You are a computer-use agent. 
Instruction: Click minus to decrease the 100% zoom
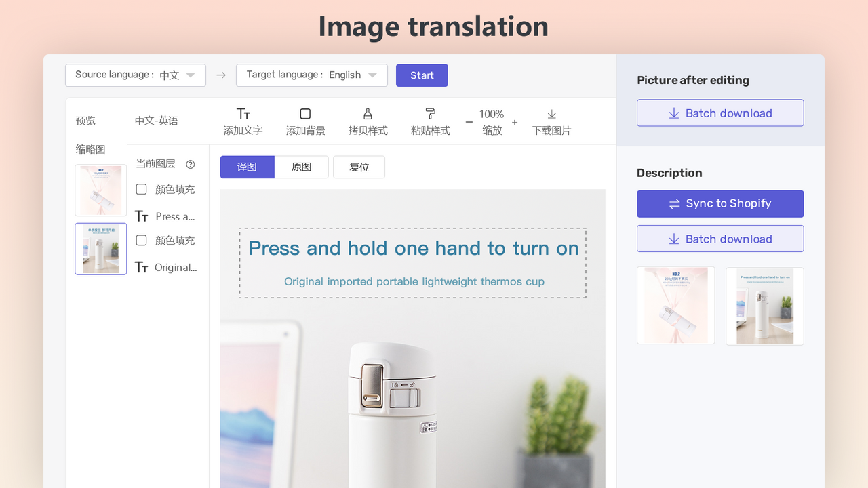point(469,123)
